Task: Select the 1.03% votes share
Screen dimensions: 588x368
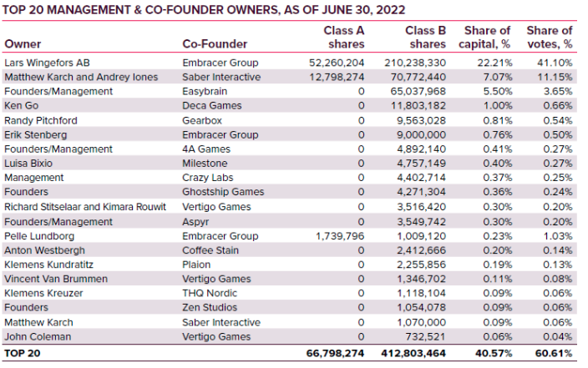Action: tap(558, 236)
